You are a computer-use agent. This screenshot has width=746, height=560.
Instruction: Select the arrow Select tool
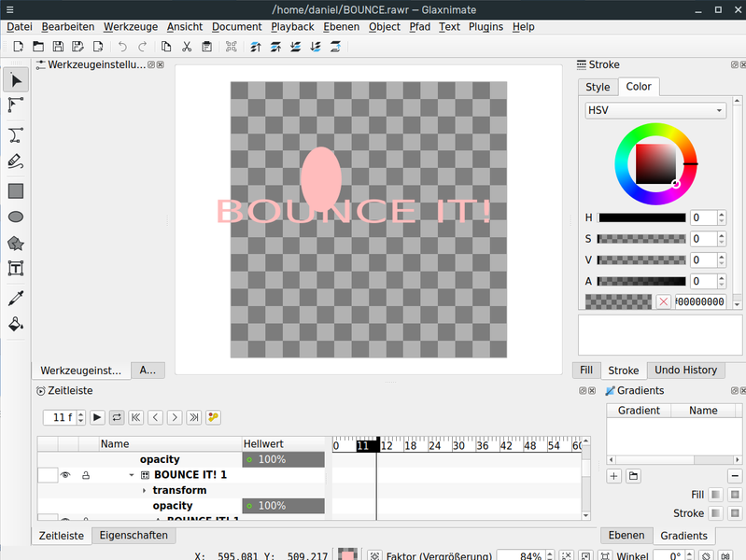[16, 80]
